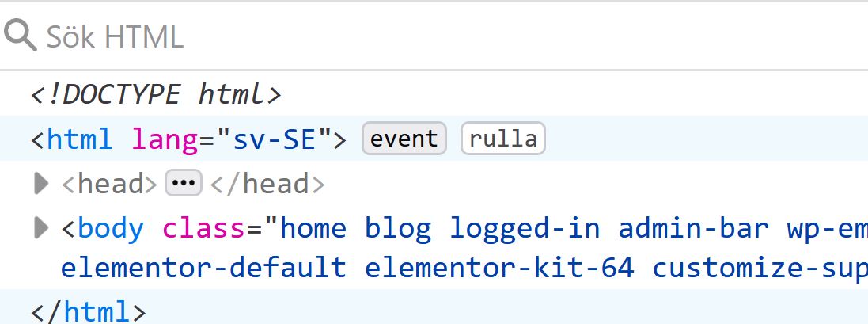Expand the body element node

click(x=41, y=229)
